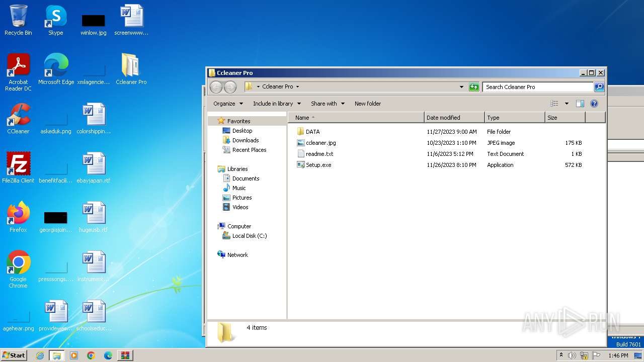Open Internet Explorer from the taskbar

(40, 355)
